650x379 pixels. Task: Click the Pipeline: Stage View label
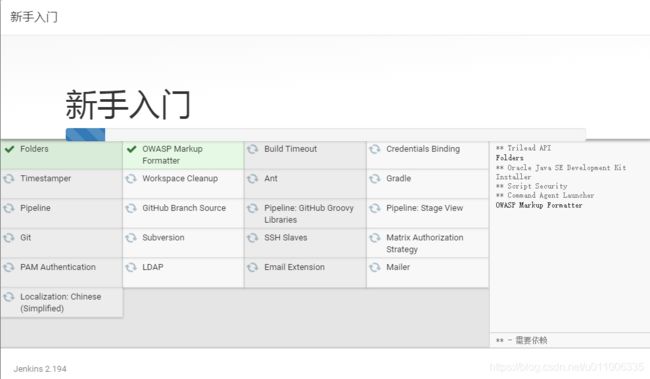pos(424,208)
